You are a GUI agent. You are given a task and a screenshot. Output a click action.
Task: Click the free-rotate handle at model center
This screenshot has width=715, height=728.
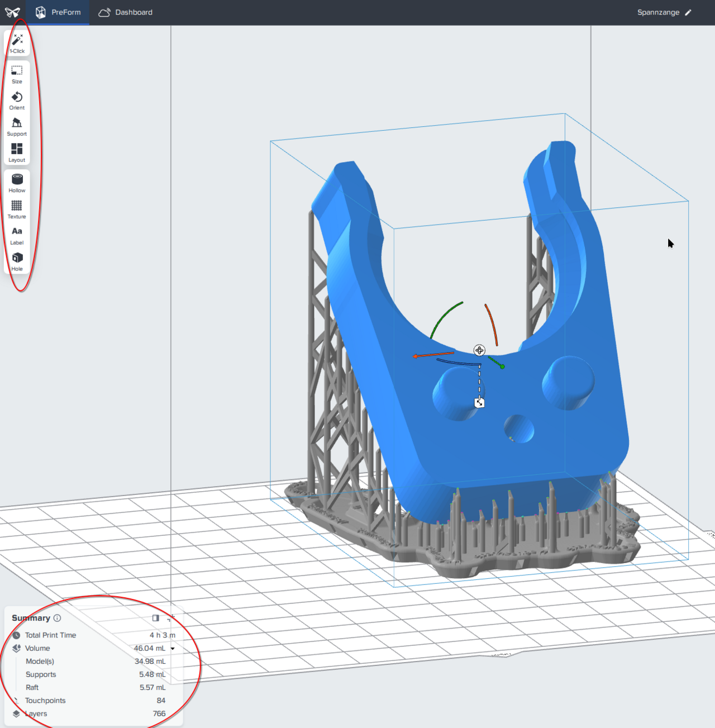(x=479, y=350)
